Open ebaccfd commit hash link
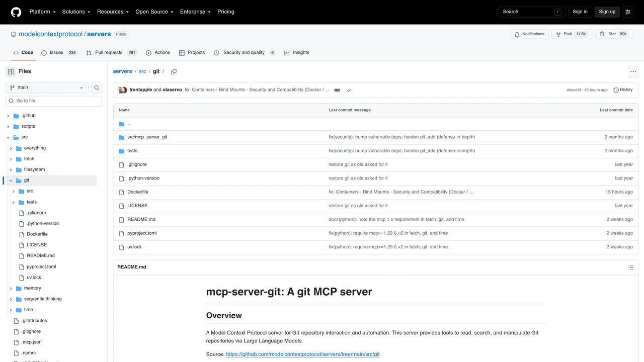 [x=573, y=90]
